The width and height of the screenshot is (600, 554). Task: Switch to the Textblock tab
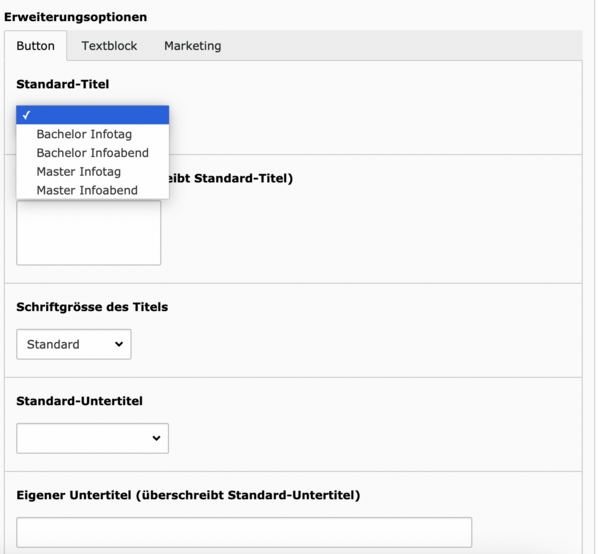coord(109,46)
